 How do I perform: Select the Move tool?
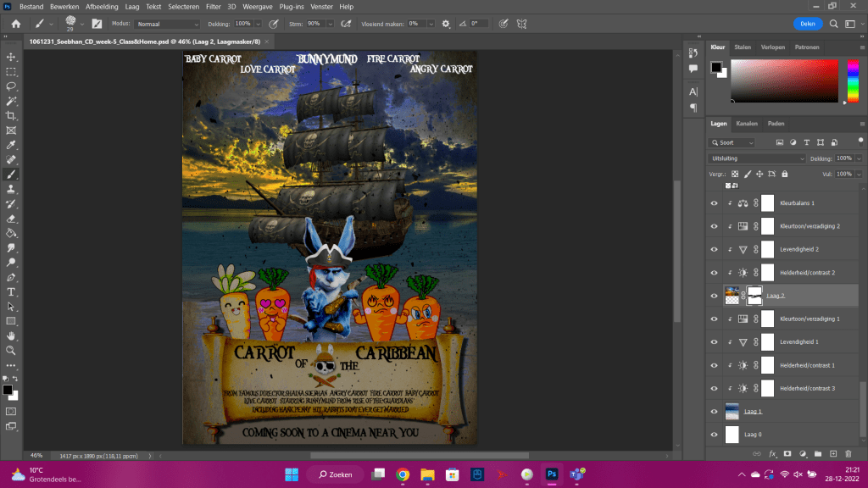point(11,57)
